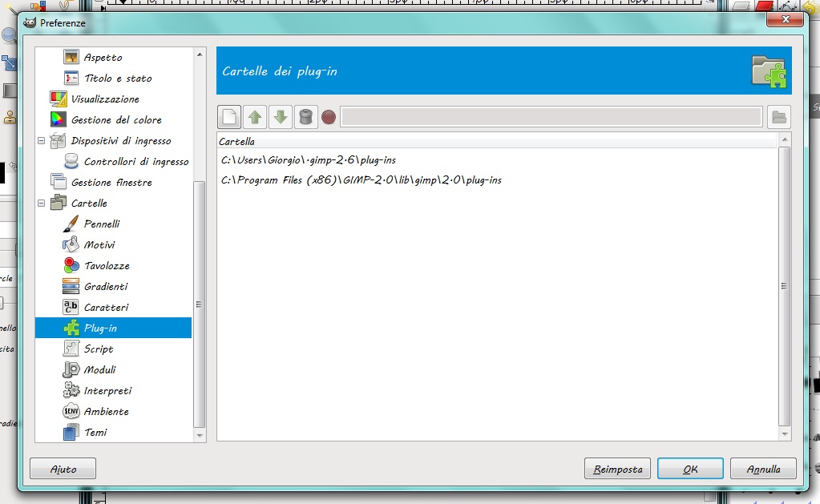The image size is (820, 504).
Task: Open Gestione del colore settings
Action: point(116,120)
